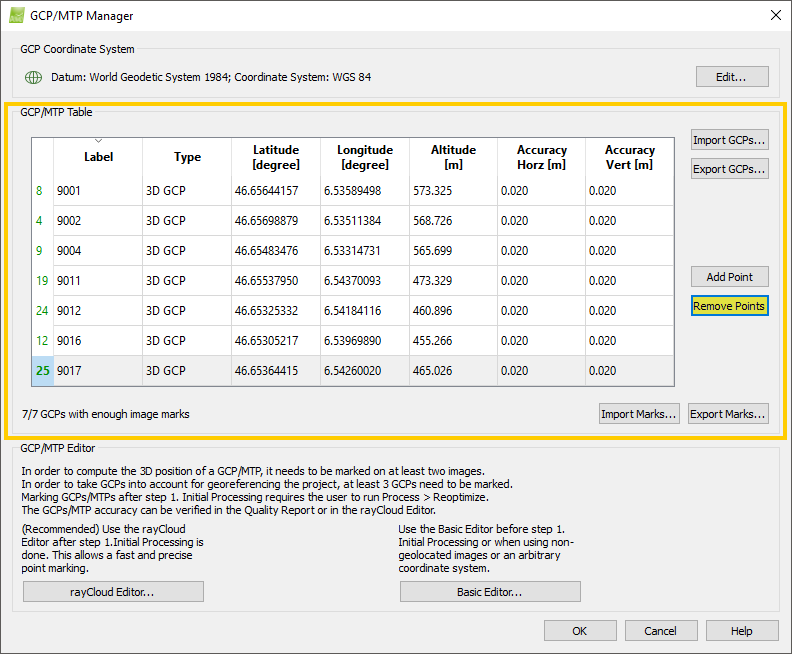The height and width of the screenshot is (654, 792).
Task: Open Help for GCP manager
Action: click(x=742, y=631)
